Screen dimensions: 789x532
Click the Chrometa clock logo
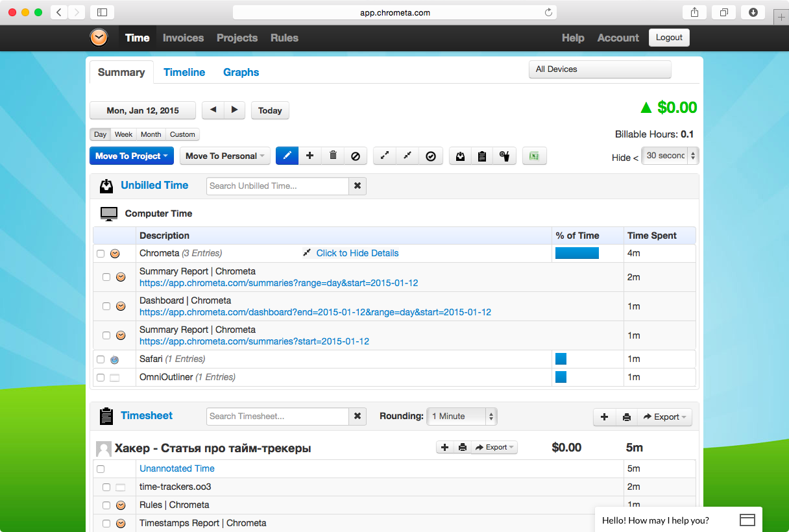99,38
